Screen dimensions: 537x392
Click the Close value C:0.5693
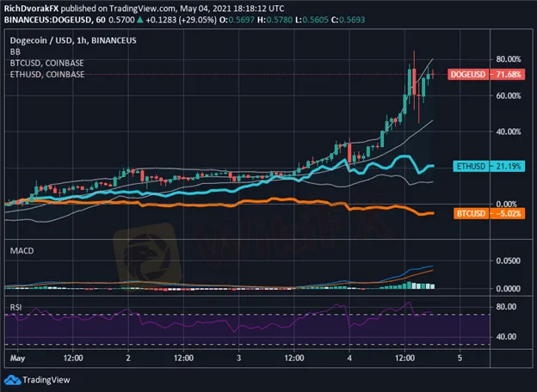pos(348,20)
